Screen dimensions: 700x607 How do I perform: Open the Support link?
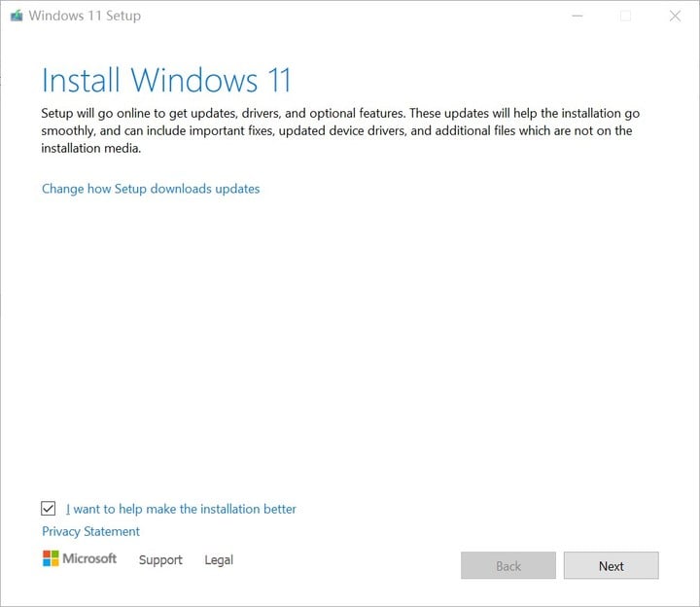point(160,559)
